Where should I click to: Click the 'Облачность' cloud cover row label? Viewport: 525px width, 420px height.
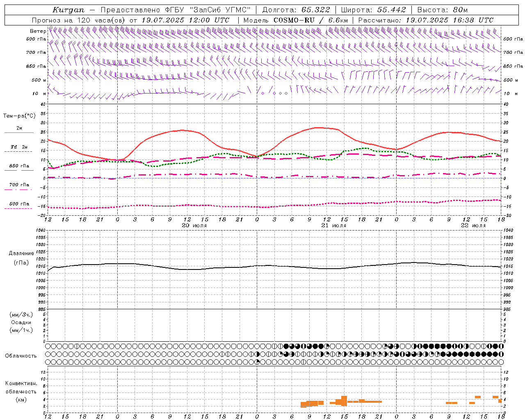[21, 356]
